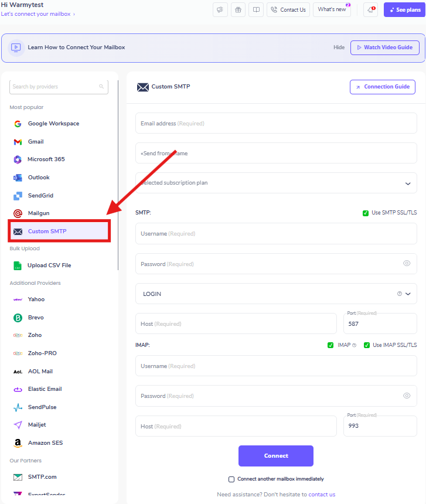This screenshot has height=504, width=426.
Task: Uncheck the IMAP checkbox
Action: click(331, 345)
